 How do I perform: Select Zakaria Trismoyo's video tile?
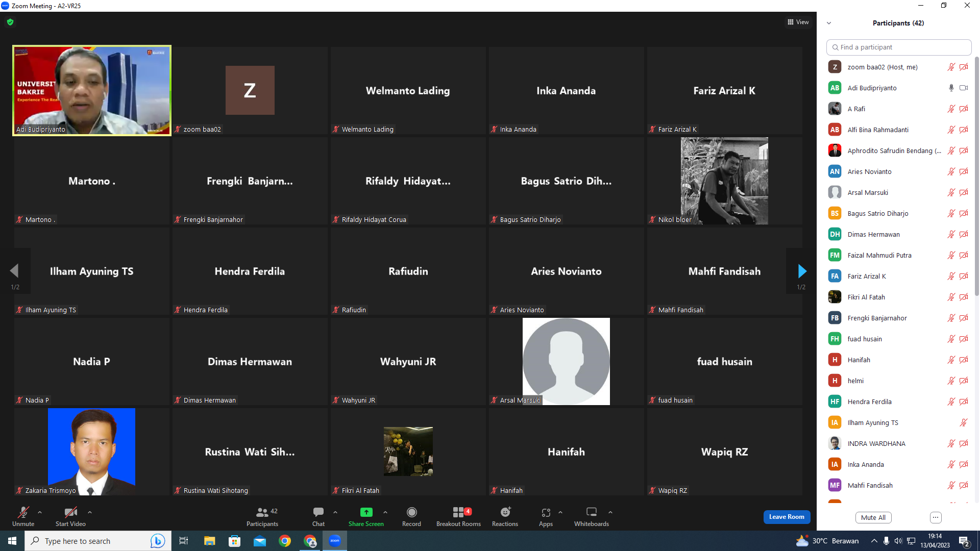click(x=92, y=452)
